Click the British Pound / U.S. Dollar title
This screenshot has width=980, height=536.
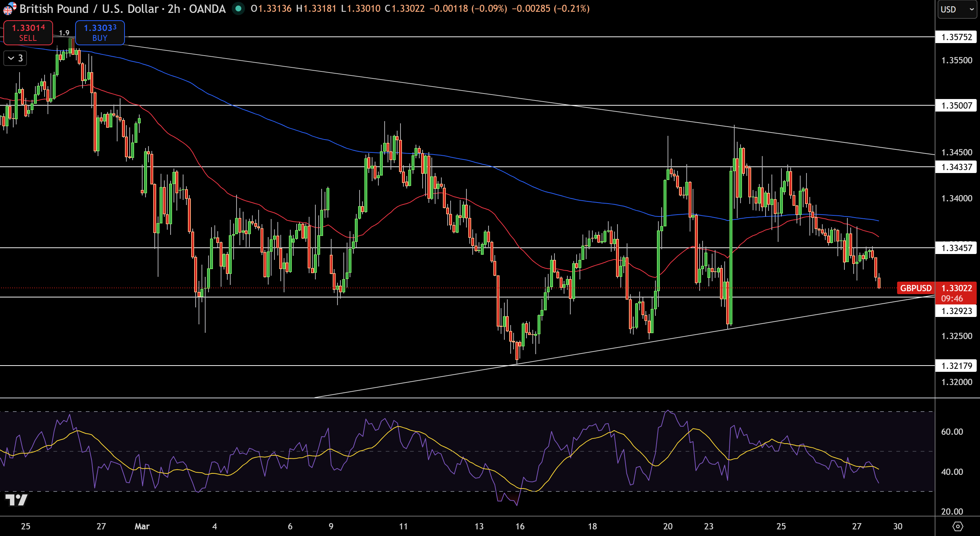[x=89, y=8]
